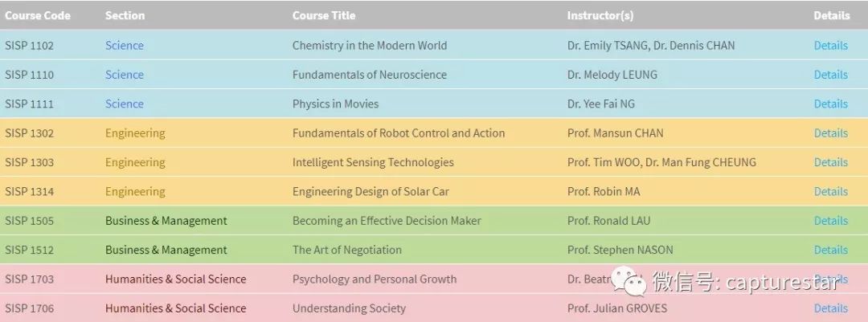The width and height of the screenshot is (868, 322).
Task: Click the Course Code column header
Action: click(38, 15)
